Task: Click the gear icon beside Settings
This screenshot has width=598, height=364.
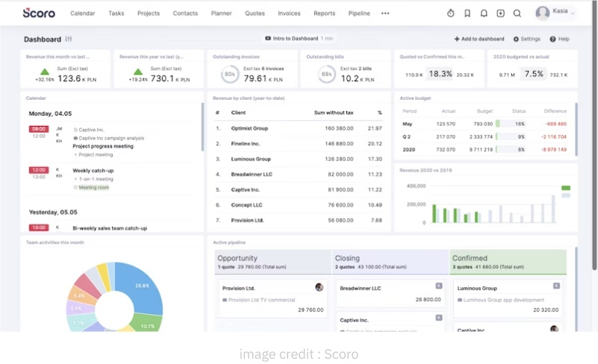Action: pyautogui.click(x=516, y=39)
